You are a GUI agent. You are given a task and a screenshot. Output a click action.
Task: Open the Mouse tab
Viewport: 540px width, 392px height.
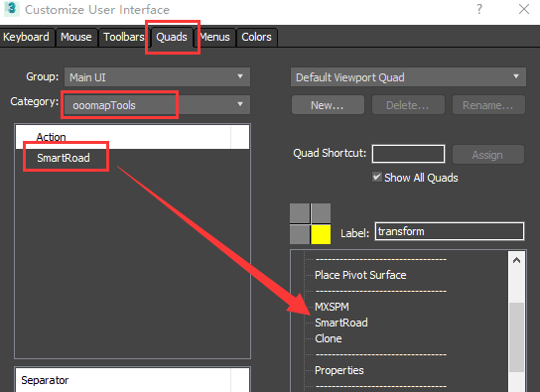tap(76, 37)
